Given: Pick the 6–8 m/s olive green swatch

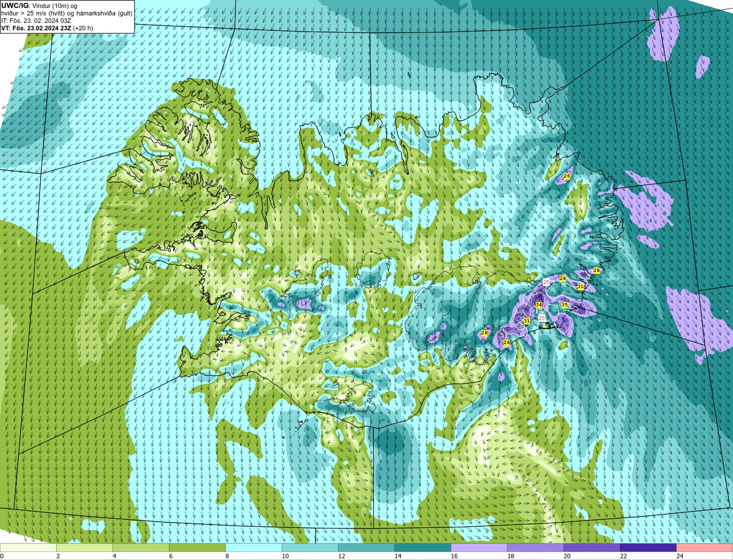Looking at the screenshot, I should [x=198, y=548].
